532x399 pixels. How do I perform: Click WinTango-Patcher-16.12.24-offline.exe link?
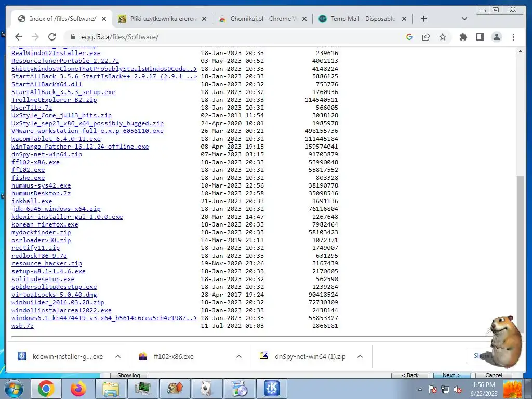(80, 147)
